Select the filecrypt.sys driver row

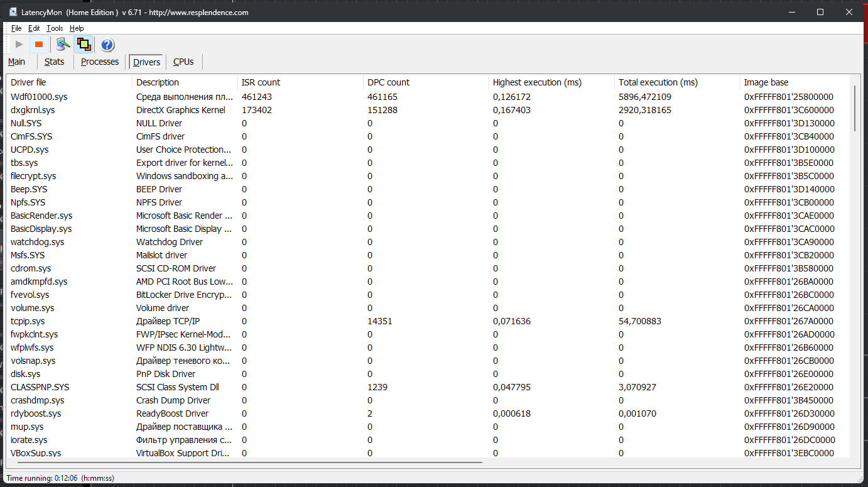click(428, 176)
